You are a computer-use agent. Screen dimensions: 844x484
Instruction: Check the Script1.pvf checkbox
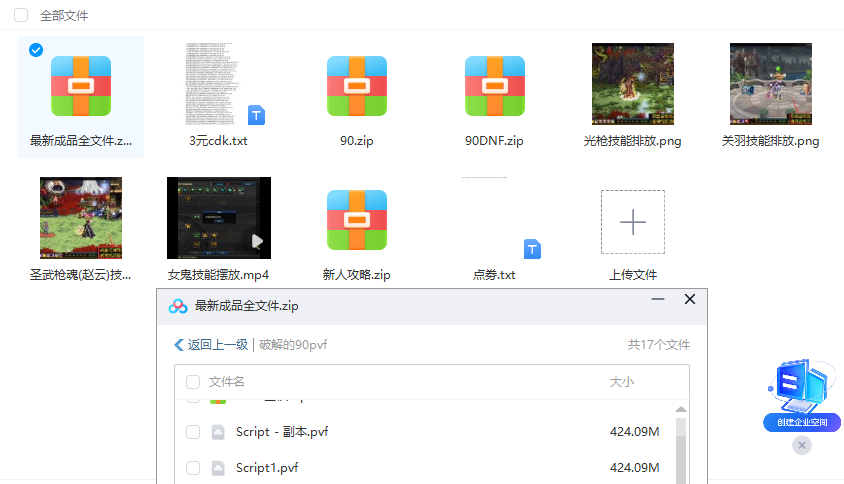193,468
